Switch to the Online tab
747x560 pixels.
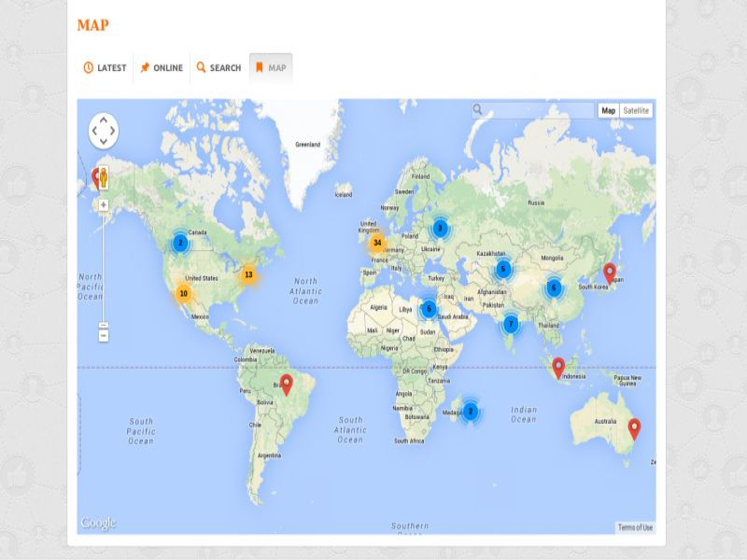[x=162, y=68]
